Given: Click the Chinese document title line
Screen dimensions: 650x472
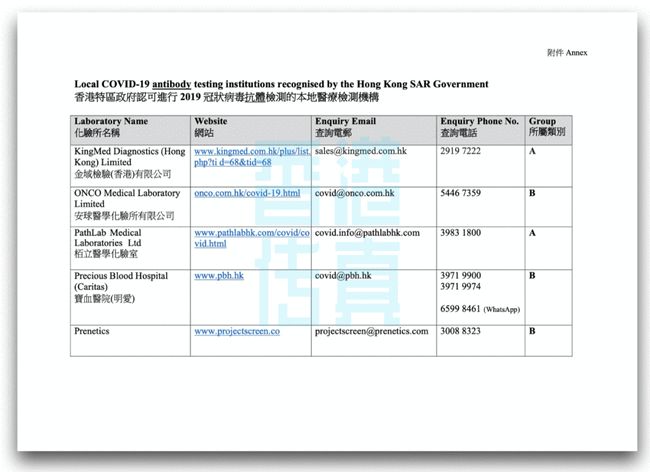Looking at the screenshot, I should point(226,97).
